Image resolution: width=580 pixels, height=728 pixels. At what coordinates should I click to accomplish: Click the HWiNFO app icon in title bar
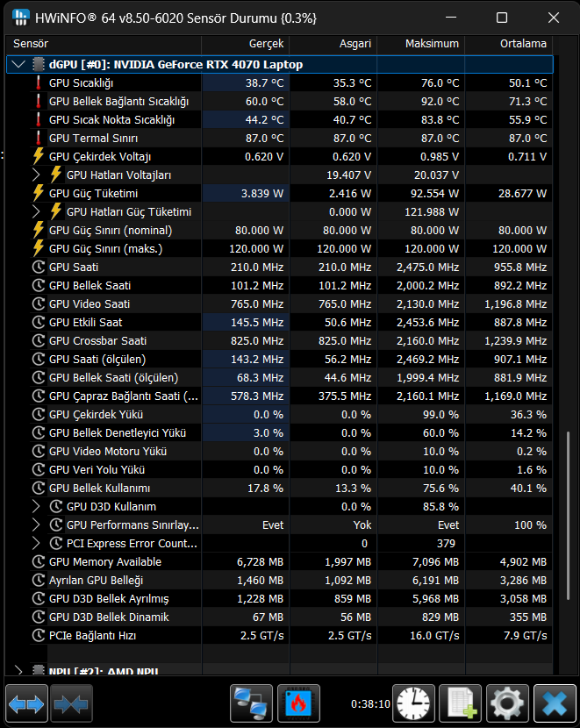tap(21, 18)
